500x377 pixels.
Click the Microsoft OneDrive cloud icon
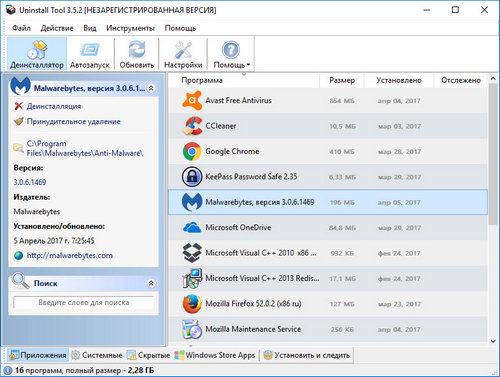point(192,228)
